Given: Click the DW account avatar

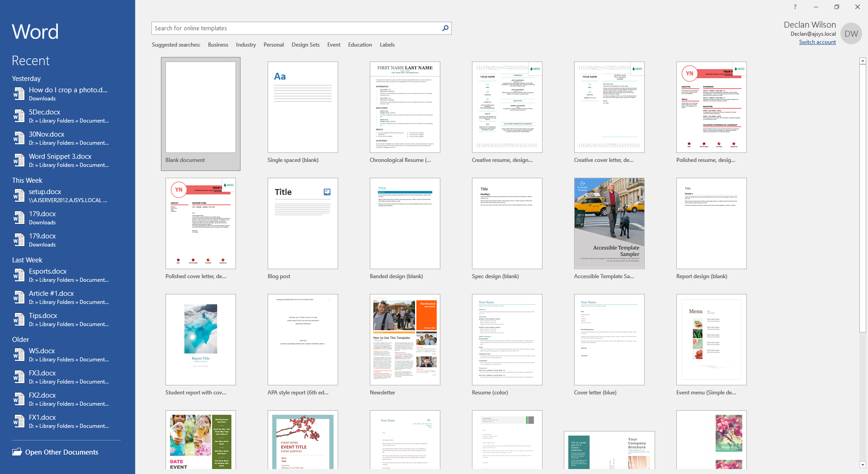Looking at the screenshot, I should (x=851, y=33).
